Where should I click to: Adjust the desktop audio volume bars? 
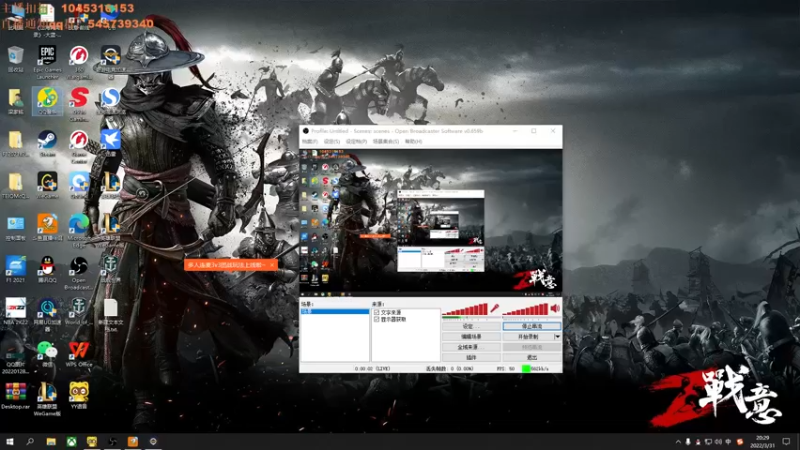[525, 309]
